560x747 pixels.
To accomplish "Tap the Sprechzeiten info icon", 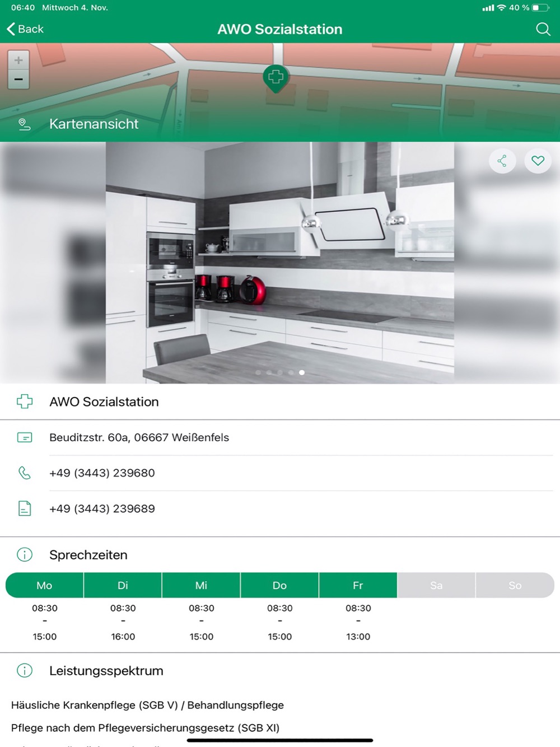I will click(x=25, y=555).
